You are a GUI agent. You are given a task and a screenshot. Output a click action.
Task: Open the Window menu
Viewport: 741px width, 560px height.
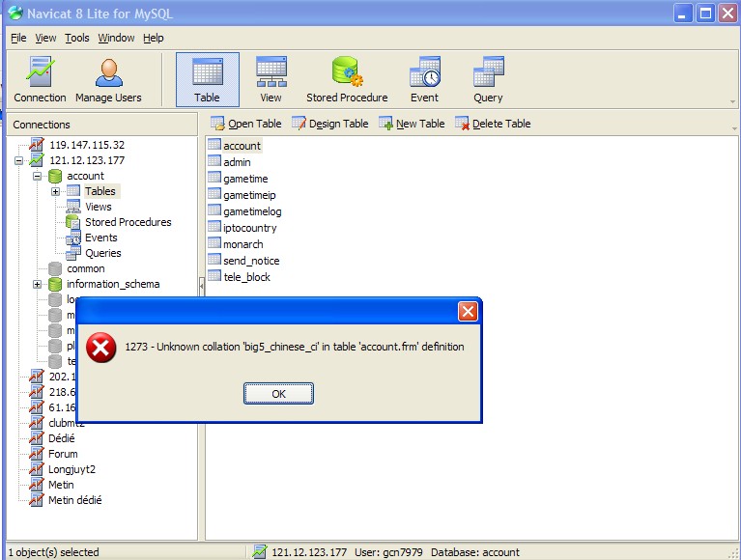point(116,38)
